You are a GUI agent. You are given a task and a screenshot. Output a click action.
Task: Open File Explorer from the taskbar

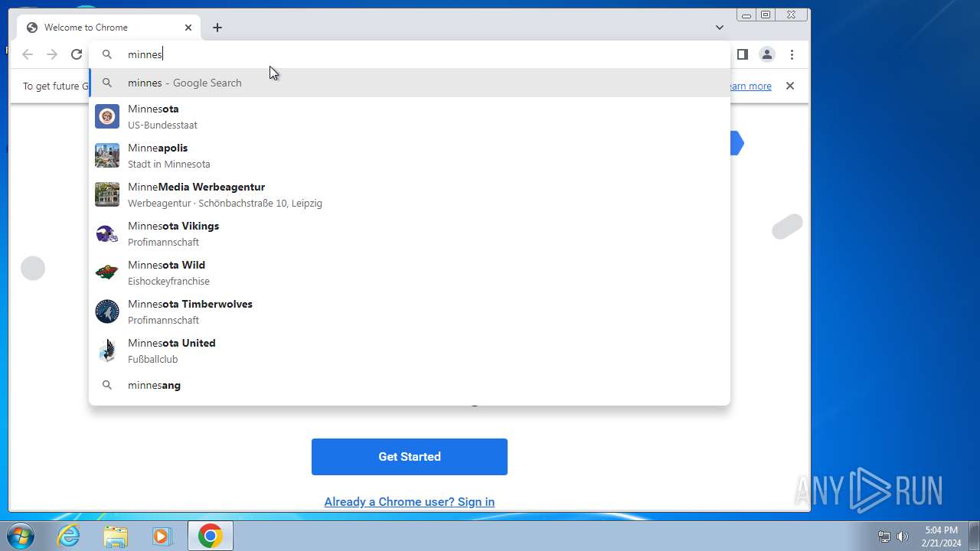[116, 536]
